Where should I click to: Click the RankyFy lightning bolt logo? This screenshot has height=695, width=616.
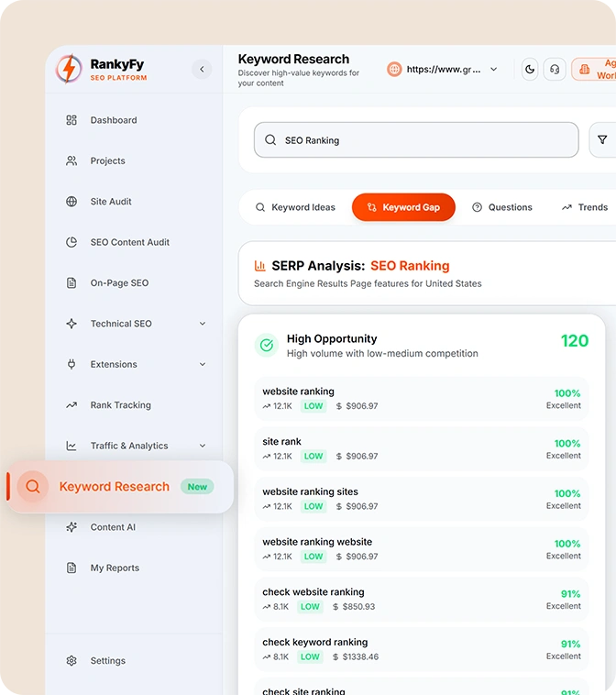tap(69, 69)
